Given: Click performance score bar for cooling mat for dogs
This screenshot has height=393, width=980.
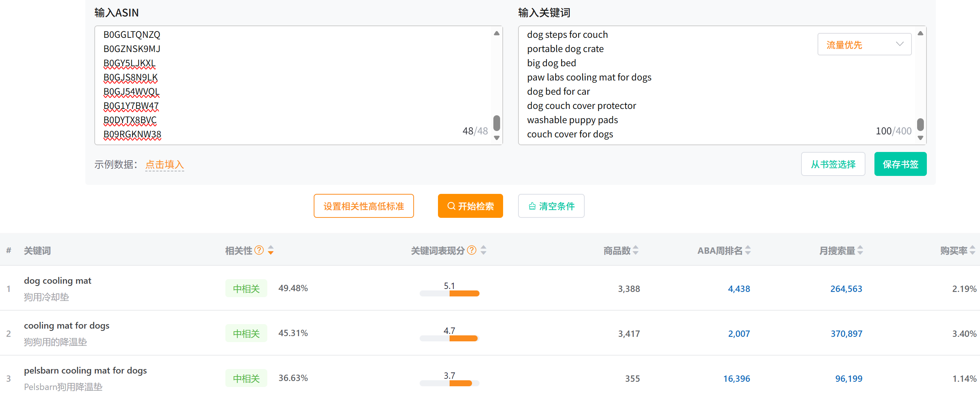Looking at the screenshot, I should (x=449, y=338).
